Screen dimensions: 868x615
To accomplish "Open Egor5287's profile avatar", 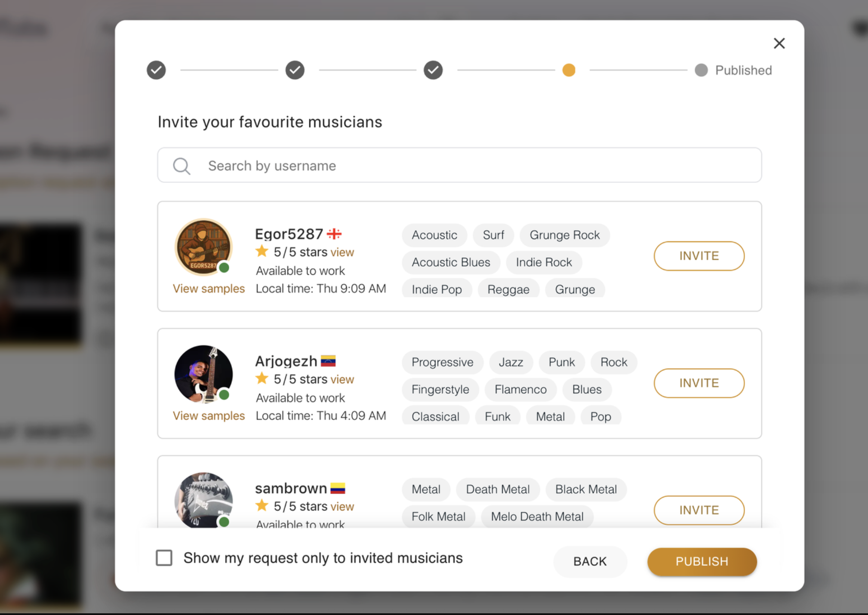I will [x=203, y=247].
